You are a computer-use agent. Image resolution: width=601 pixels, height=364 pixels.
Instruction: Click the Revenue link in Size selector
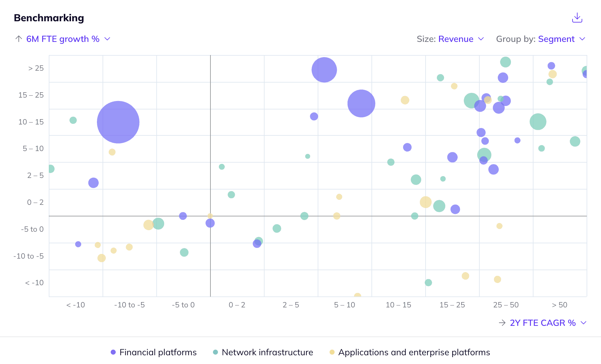tap(456, 39)
